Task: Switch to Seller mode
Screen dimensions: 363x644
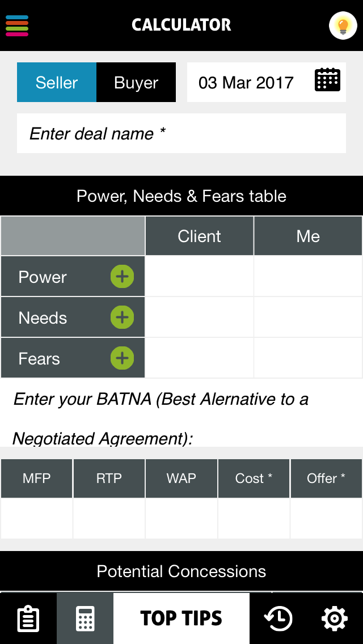Action: pyautogui.click(x=57, y=83)
